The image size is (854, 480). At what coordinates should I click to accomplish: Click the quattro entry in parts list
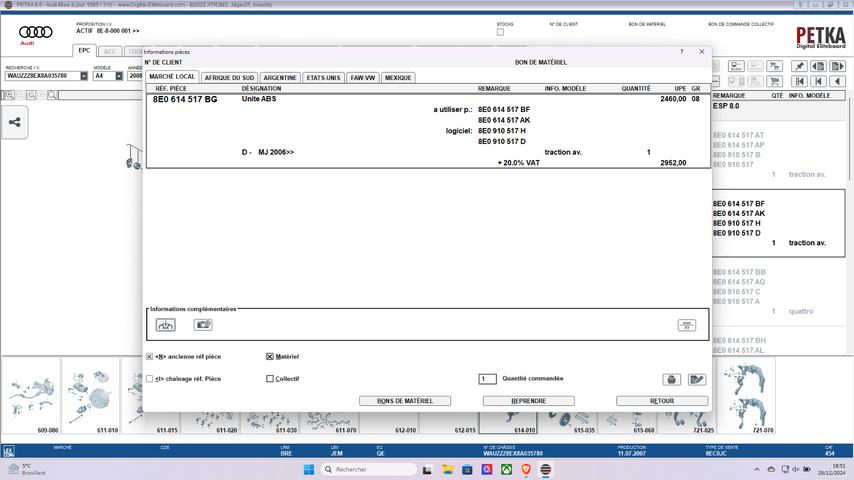click(x=801, y=312)
